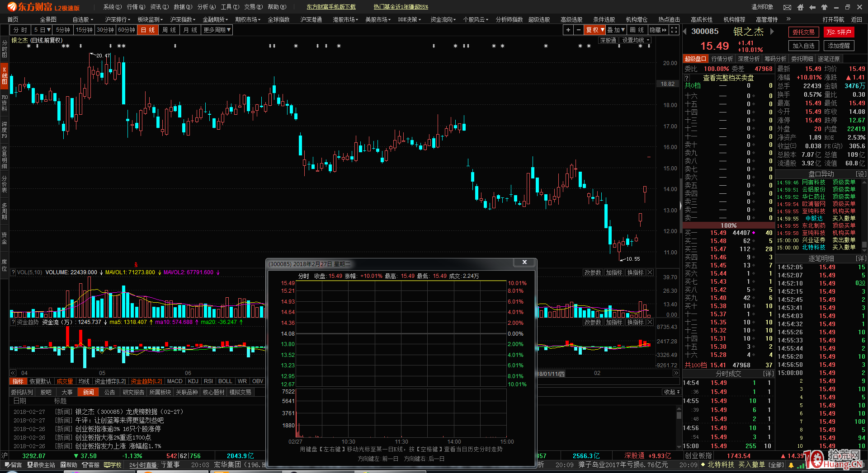Switch to 筹码分析 tab
The width and height of the screenshot is (868, 473).
(x=775, y=59)
